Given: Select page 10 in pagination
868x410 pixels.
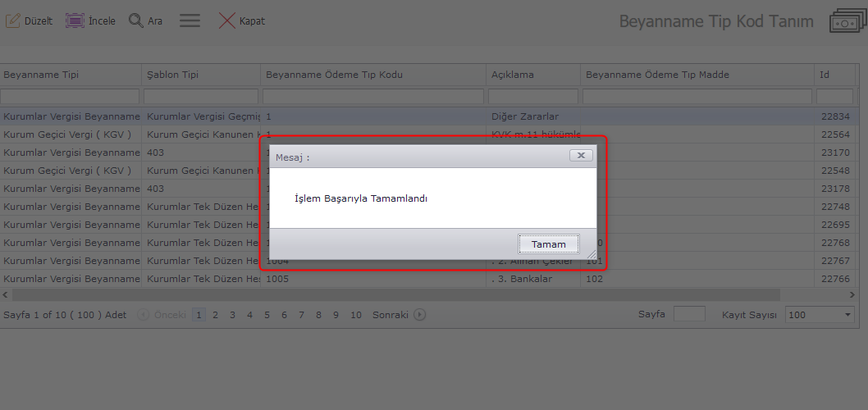Looking at the screenshot, I should tap(355, 314).
